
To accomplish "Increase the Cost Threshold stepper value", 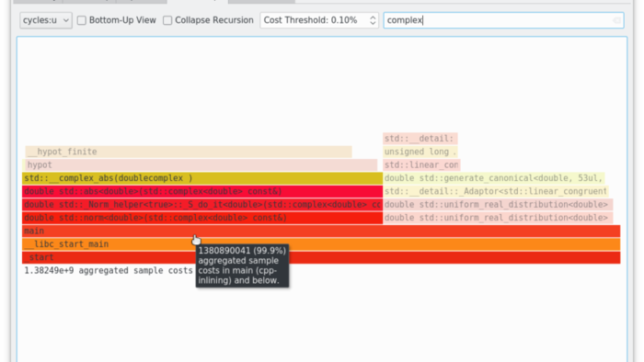I will click(373, 17).
